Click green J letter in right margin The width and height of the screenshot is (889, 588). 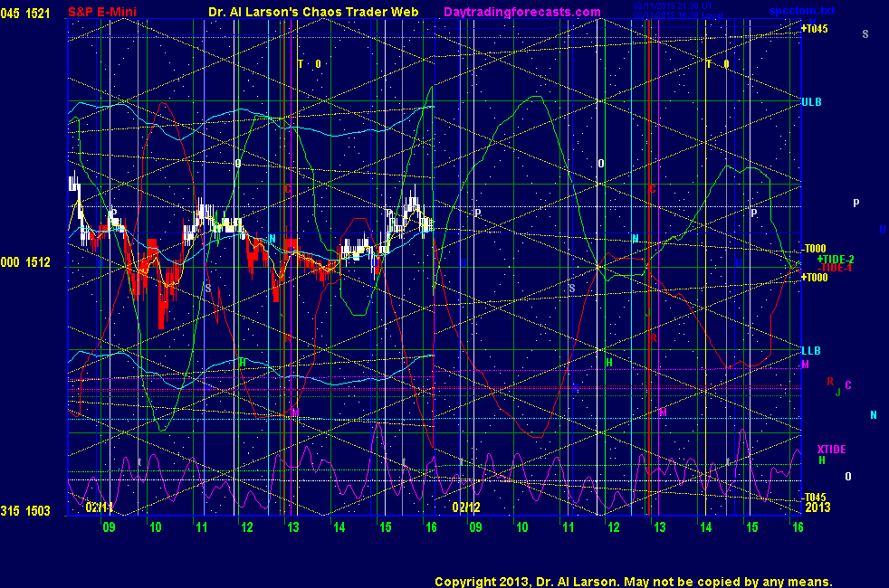(x=838, y=392)
